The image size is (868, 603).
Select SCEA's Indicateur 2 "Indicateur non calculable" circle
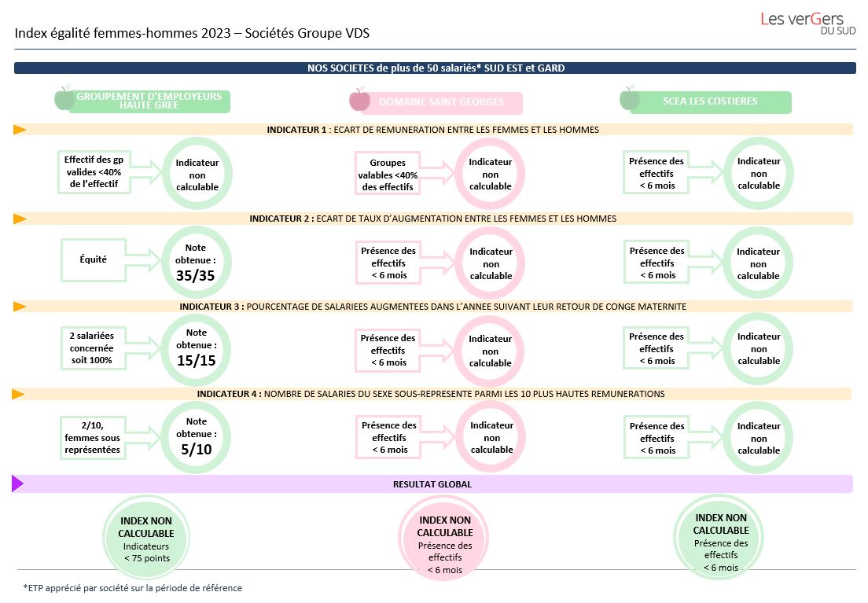(x=758, y=263)
